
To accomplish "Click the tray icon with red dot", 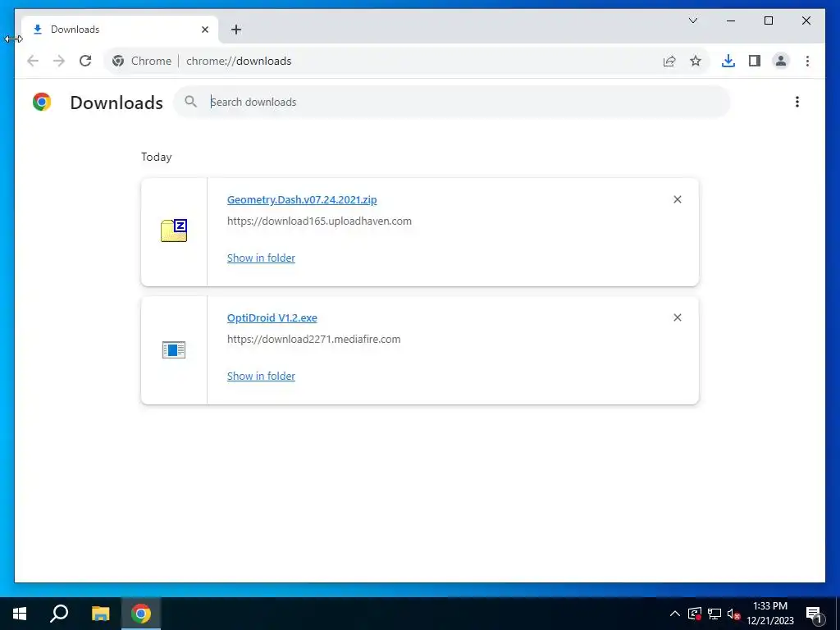I will 695,614.
